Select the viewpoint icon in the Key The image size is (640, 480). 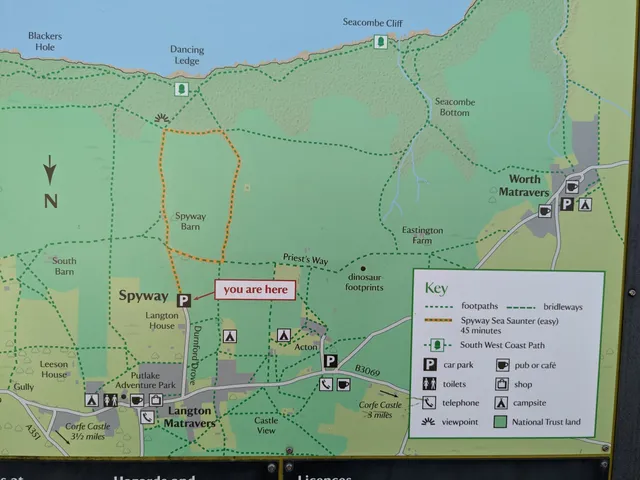429,422
